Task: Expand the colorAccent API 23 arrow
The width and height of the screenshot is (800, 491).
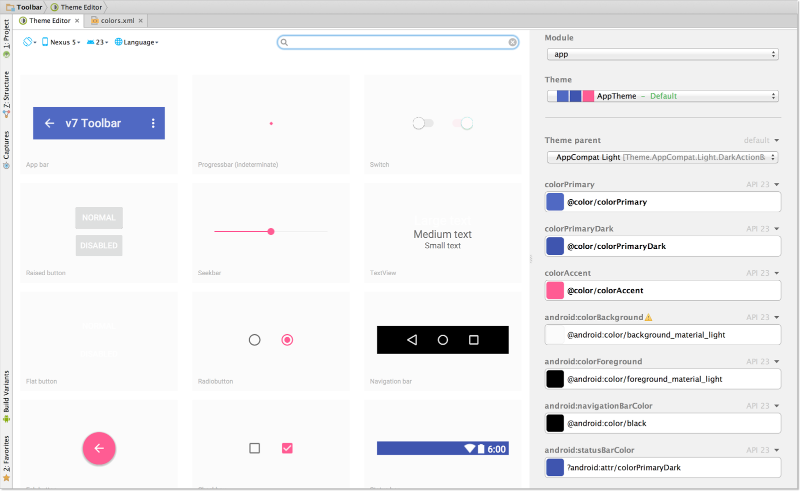Action: click(x=777, y=273)
